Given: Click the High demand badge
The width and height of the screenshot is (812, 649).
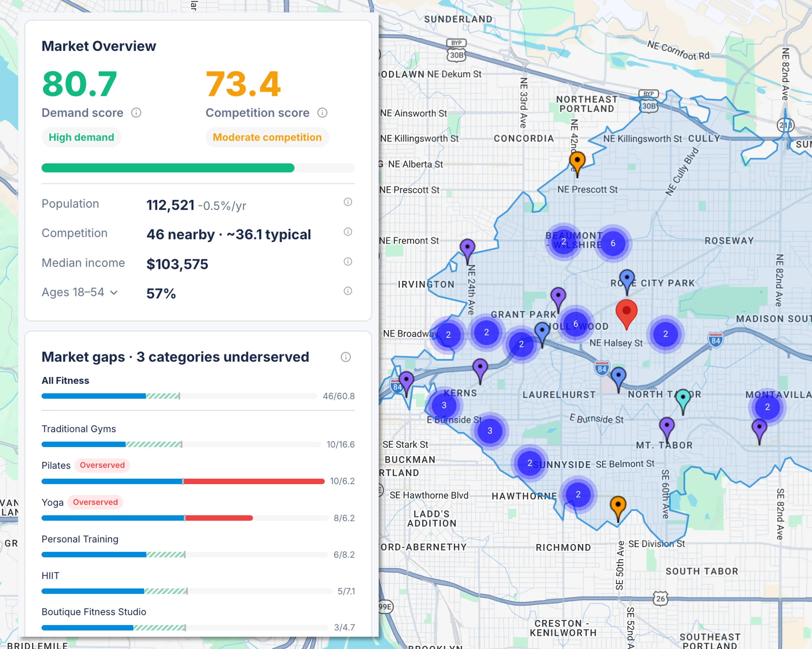Looking at the screenshot, I should 81,137.
